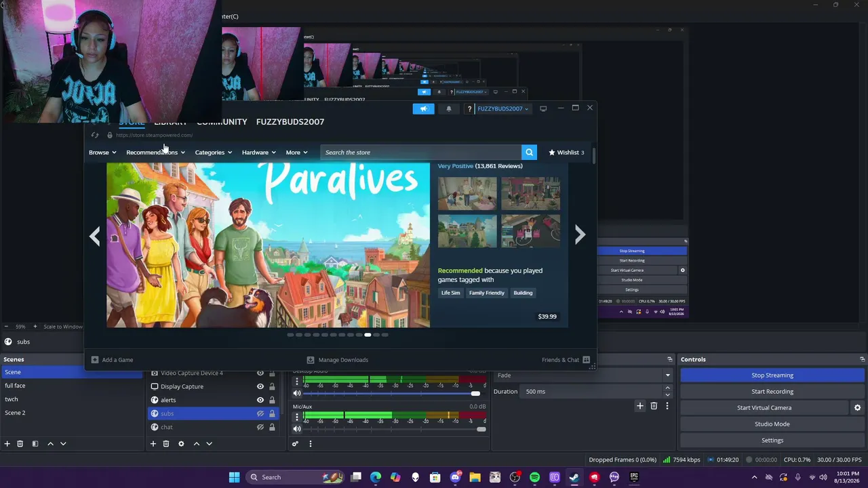Move selected source down
The height and width of the screenshot is (488, 868).
click(209, 444)
